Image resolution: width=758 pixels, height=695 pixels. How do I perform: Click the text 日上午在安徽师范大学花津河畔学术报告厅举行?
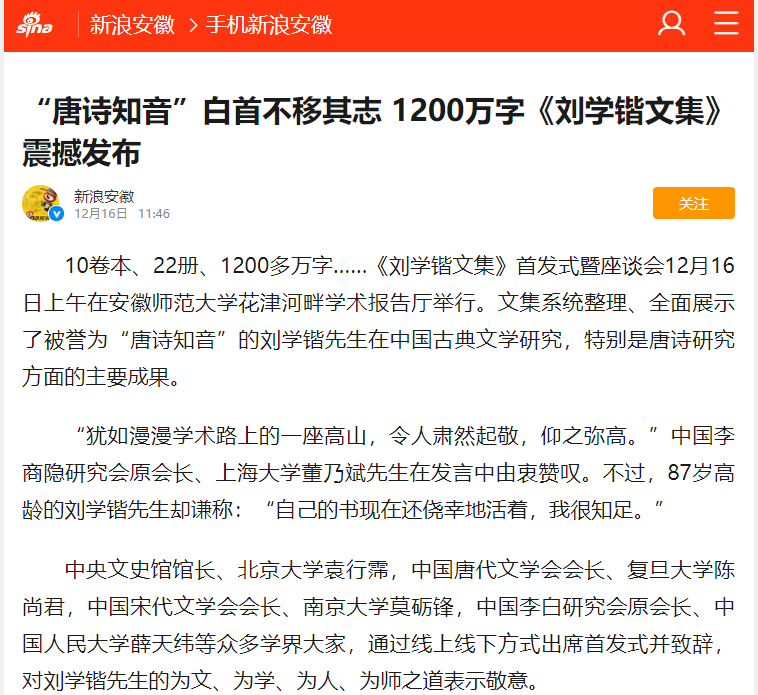249,303
